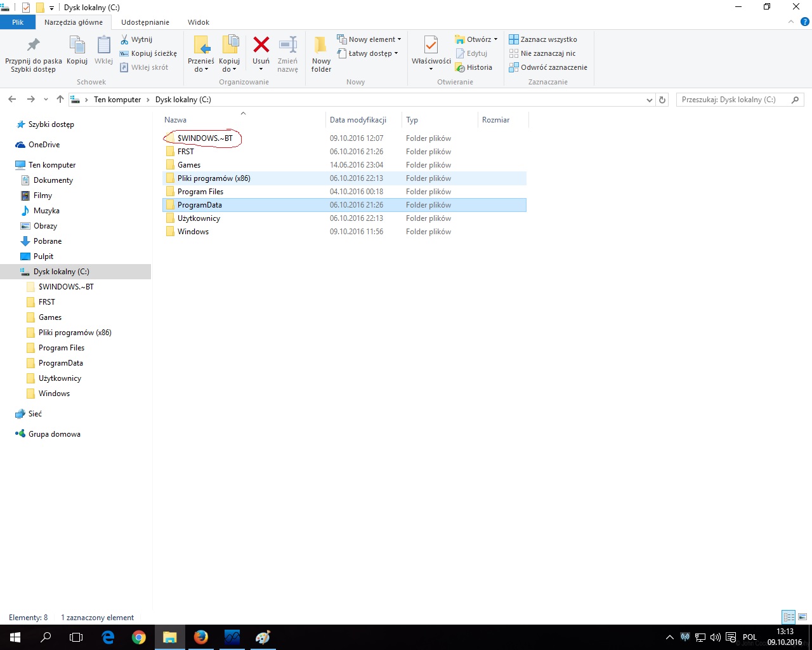Launch Firefox from the taskbar
The width and height of the screenshot is (812, 650).
pyautogui.click(x=201, y=637)
